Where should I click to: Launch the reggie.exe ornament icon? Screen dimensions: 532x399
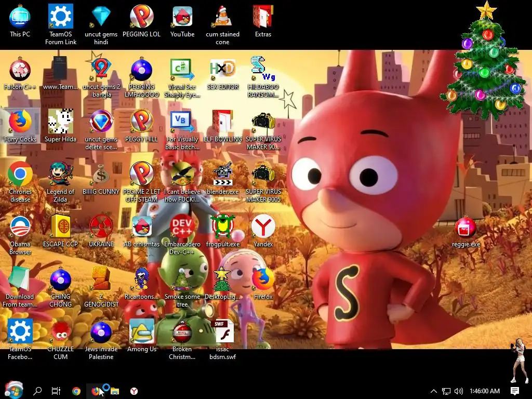pyautogui.click(x=466, y=231)
